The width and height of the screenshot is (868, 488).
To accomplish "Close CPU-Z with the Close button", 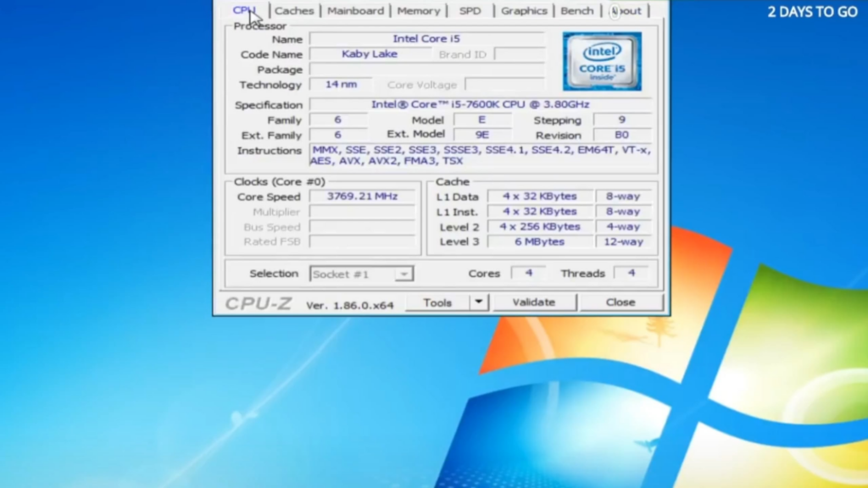I will coord(620,302).
